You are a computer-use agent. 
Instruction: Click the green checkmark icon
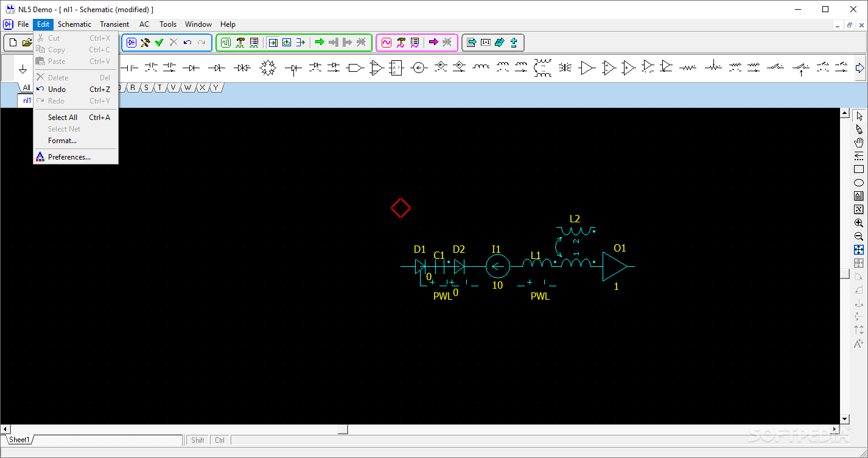point(159,43)
